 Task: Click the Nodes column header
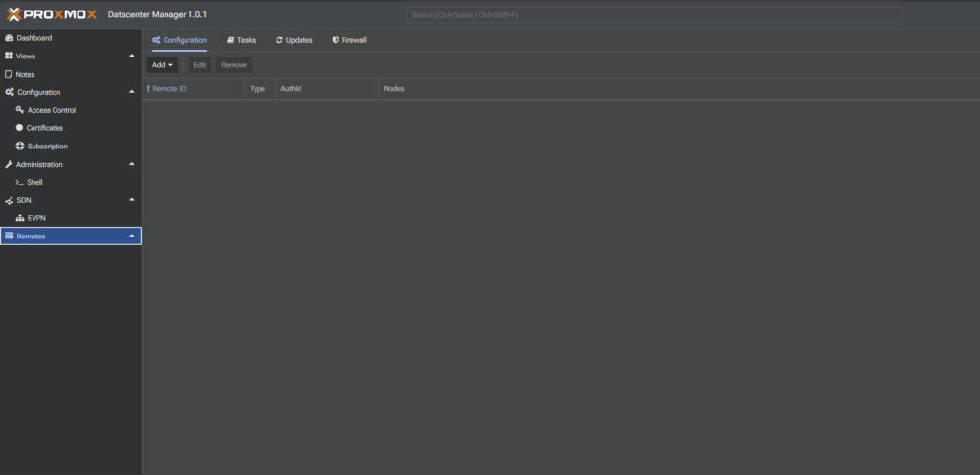point(679,89)
